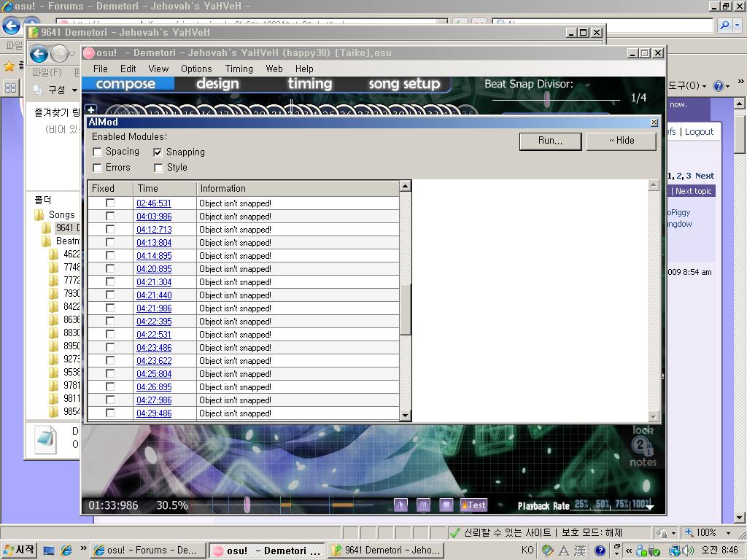Click the favorites star in Internet Explorer
747x560 pixels.
click(9, 66)
